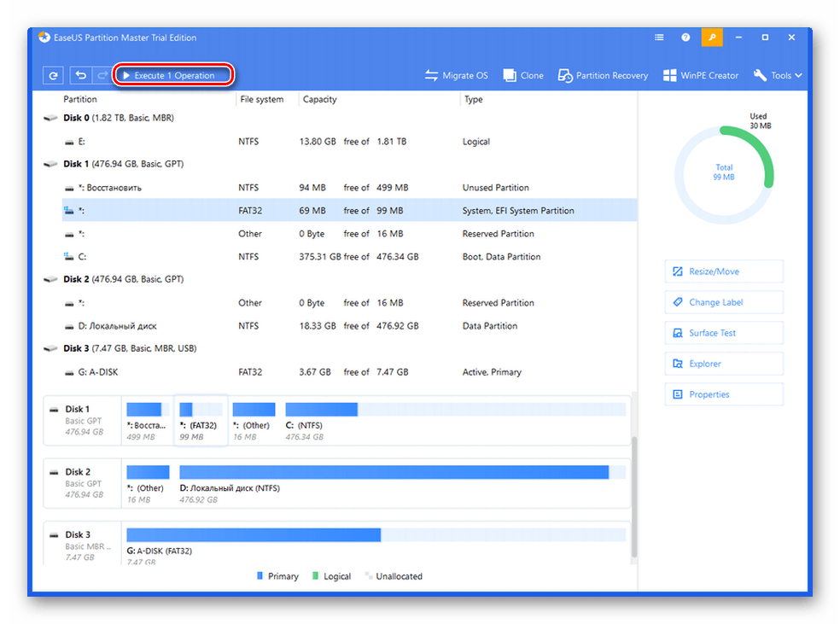Viewport: 840px width, 624px height.
Task: Expand the Tools dropdown menu
Action: pyautogui.click(x=778, y=75)
